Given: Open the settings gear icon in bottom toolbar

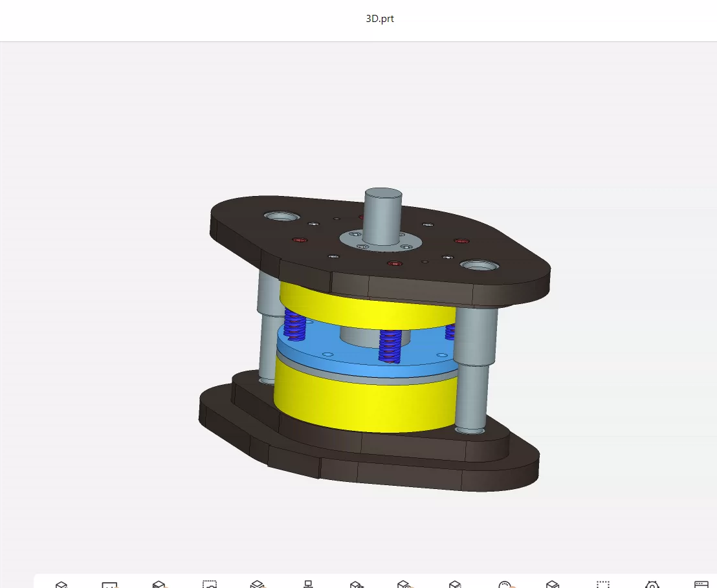Looking at the screenshot, I should pos(652,585).
